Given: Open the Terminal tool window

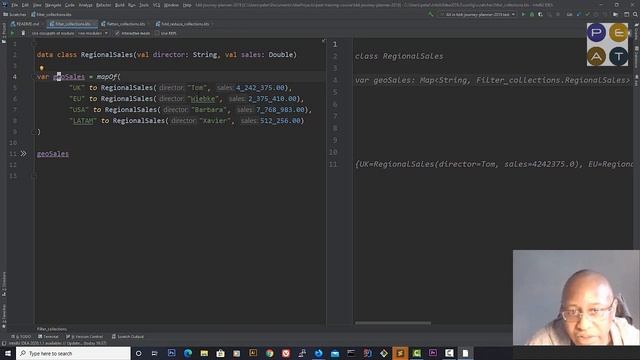Looking at the screenshot, I should click(49, 337).
